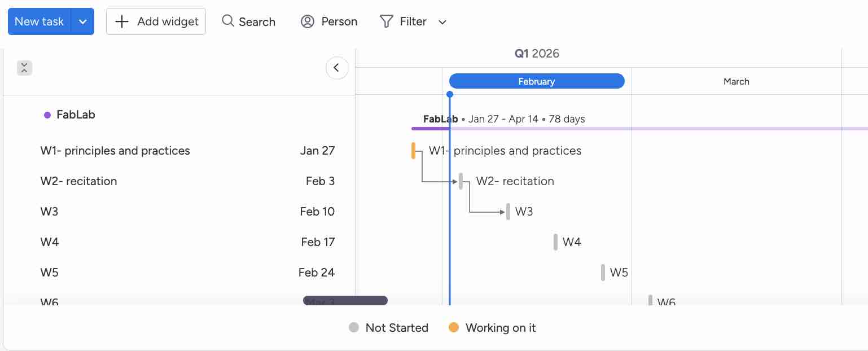Click the Filter funnel icon
This screenshot has width=868, height=351.
386,21
